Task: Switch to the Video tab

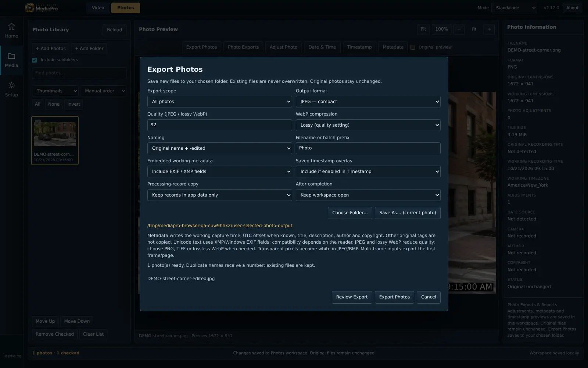Action: click(x=98, y=8)
